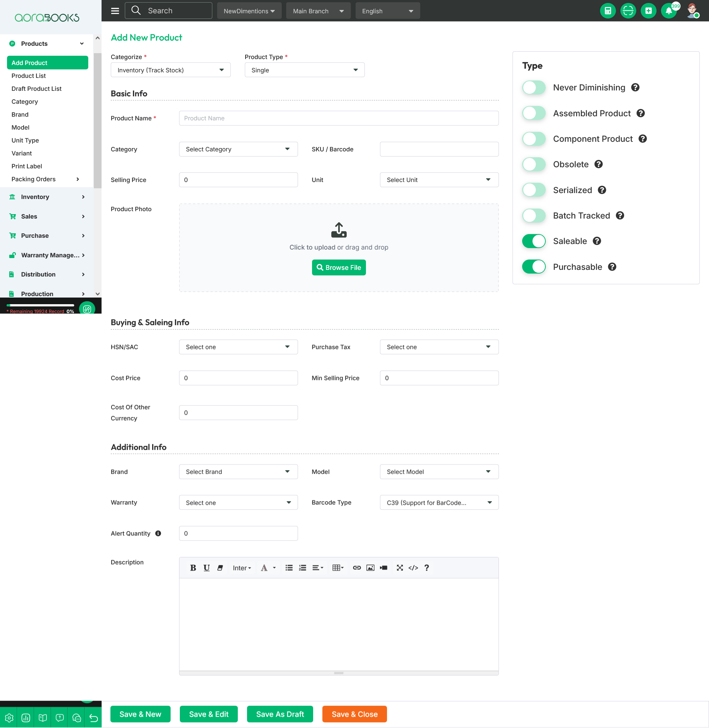
Task: Toggle Component Product switch
Action: click(534, 139)
